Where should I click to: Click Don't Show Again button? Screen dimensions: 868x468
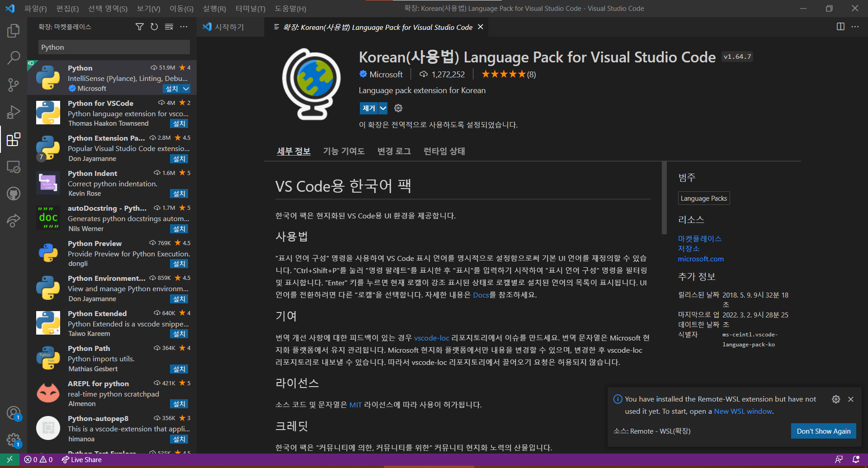coord(823,431)
